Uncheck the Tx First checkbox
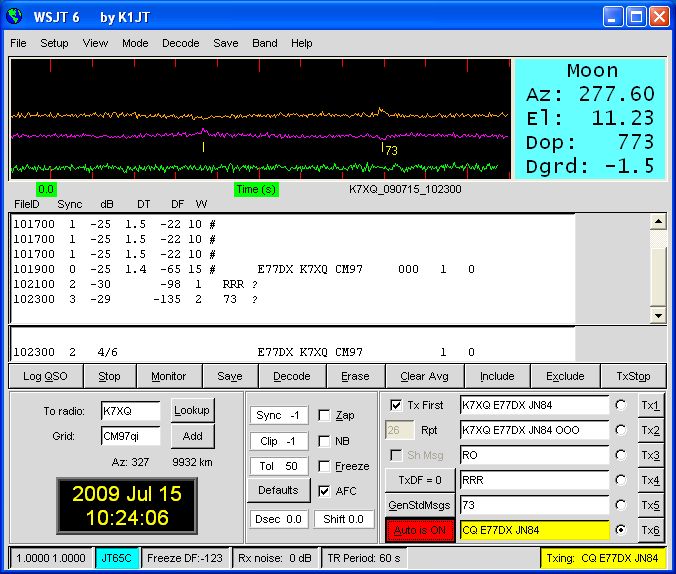676x574 pixels. click(x=395, y=405)
